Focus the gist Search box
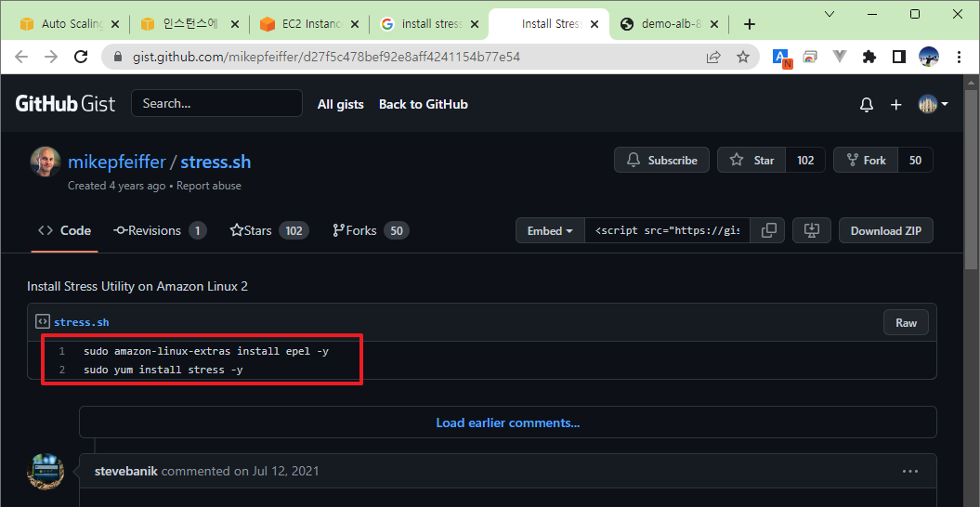The image size is (980, 507). [x=216, y=103]
